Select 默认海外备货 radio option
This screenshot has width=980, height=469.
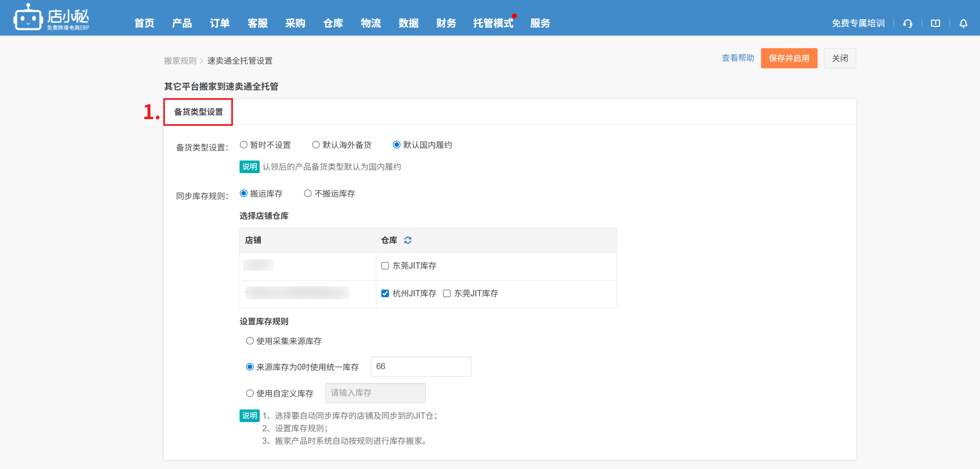coord(316,145)
